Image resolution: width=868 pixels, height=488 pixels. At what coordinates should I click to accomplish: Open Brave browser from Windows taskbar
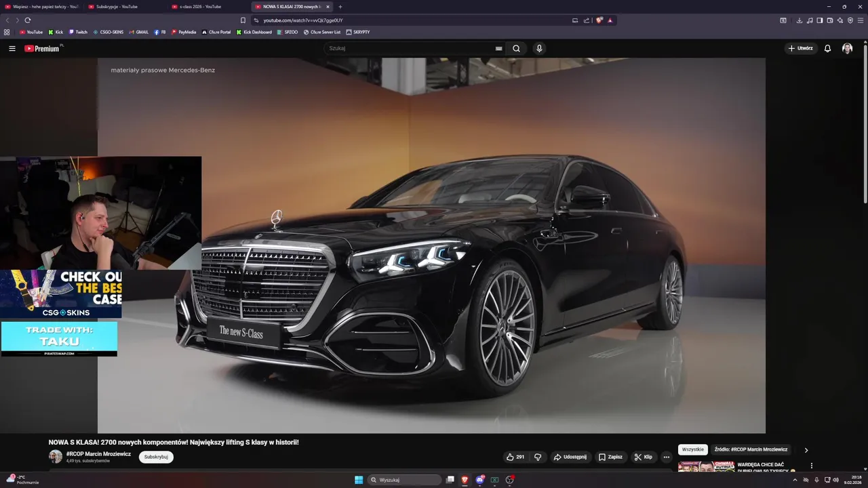465,480
